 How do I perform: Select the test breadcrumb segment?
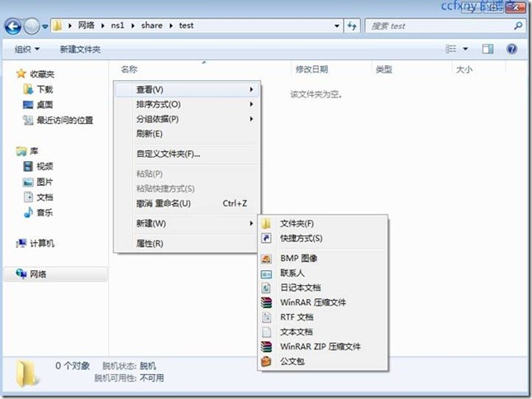[x=186, y=26]
